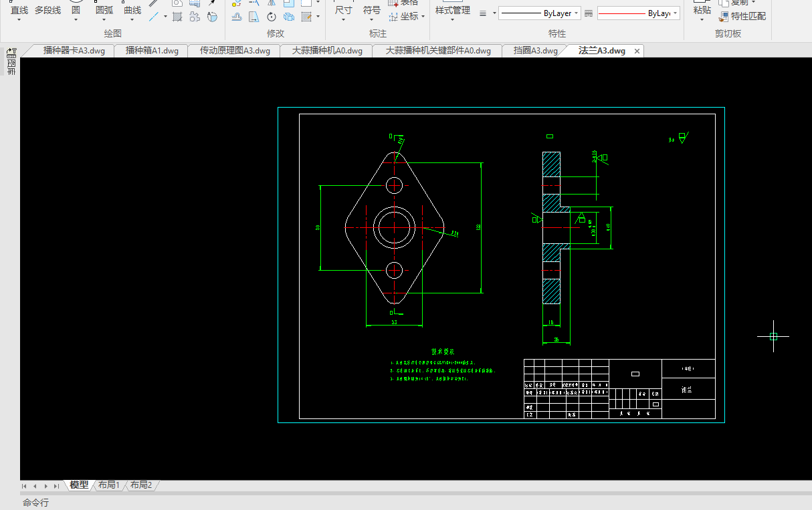This screenshot has height=510, width=812.
Task: Jump to first layout tab arrow
Action: pos(25,486)
